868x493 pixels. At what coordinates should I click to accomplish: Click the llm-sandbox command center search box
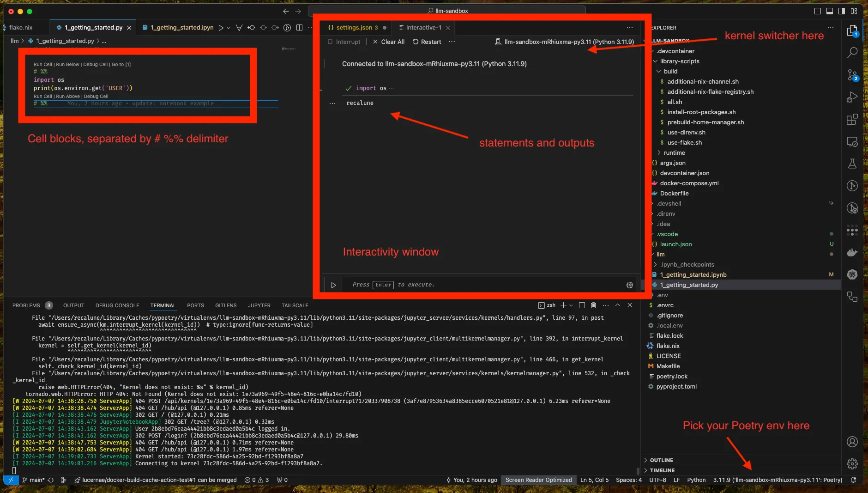[447, 11]
